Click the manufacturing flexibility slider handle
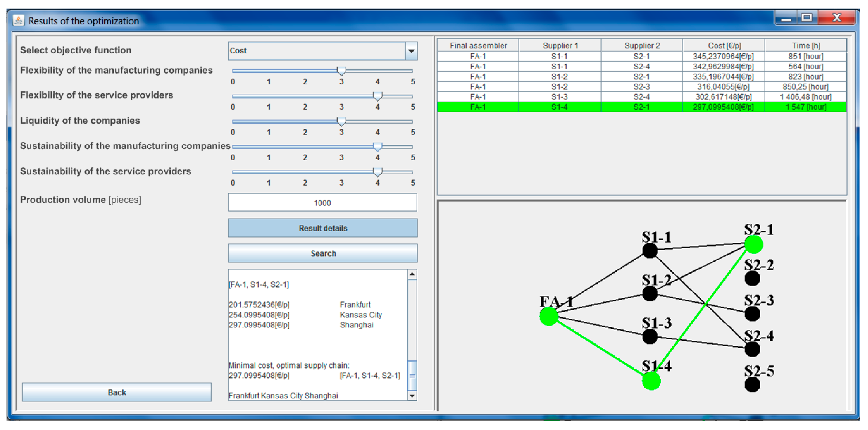The width and height of the screenshot is (868, 430). (341, 70)
